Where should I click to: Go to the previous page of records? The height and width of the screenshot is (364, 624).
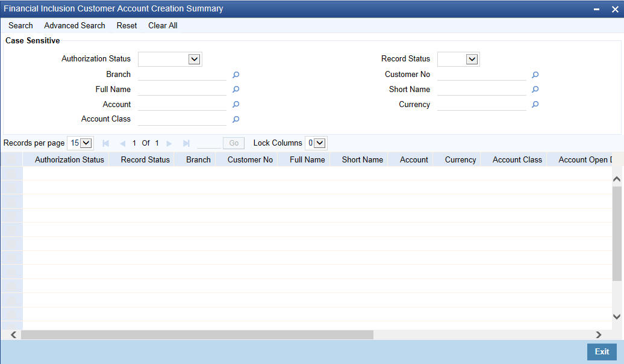[x=123, y=143]
